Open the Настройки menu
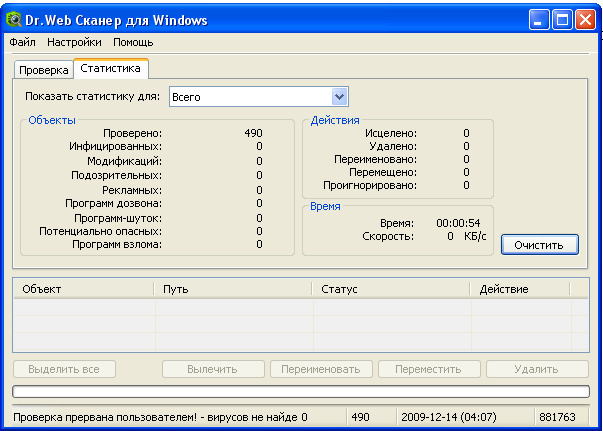The height and width of the screenshot is (431, 603). [74, 42]
